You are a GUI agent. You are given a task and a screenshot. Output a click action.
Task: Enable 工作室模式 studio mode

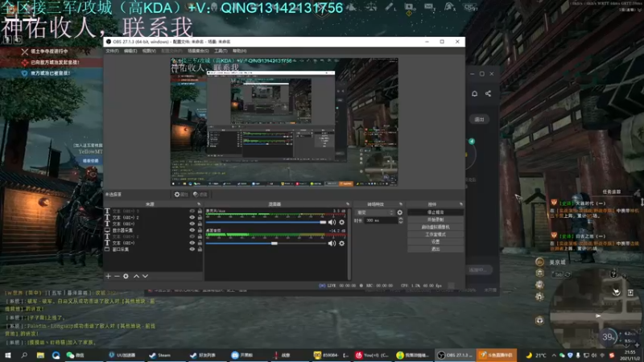tap(436, 234)
